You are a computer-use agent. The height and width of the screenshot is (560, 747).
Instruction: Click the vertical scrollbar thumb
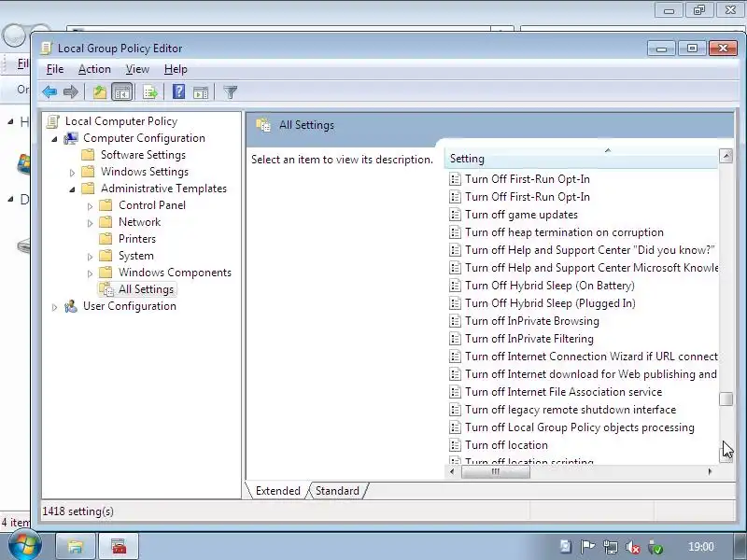coord(726,399)
